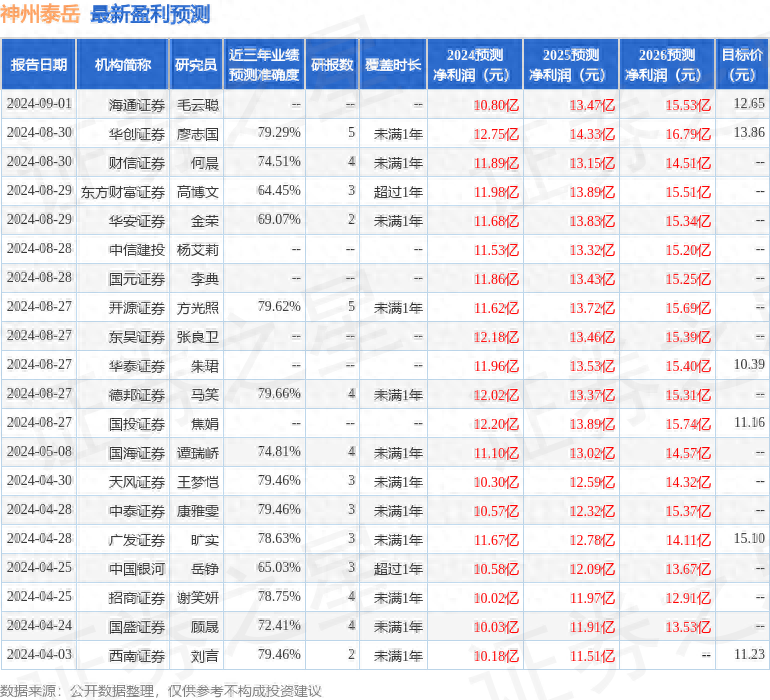The height and width of the screenshot is (700, 770).
Task: Click the 10.80亿 profit value
Action: tap(496, 106)
